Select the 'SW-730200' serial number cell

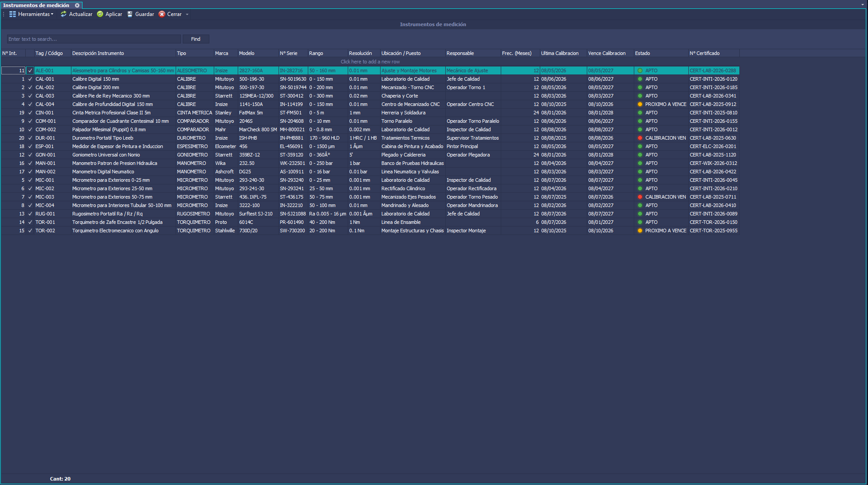coord(293,231)
